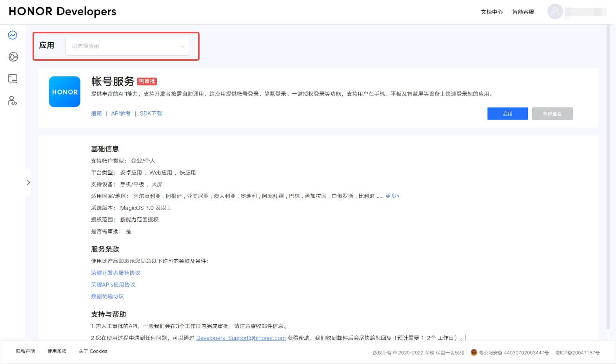The width and height of the screenshot is (616, 364).
Task: Open the 荣耀开发者服务协议 link
Action: [116, 273]
